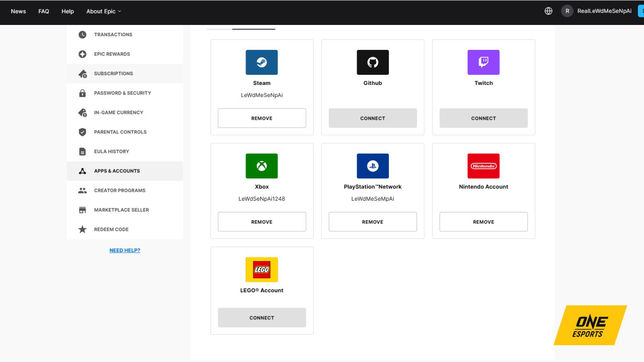Open the globe language selector icon
Screen dimensions: 644x362
[x=548, y=11]
